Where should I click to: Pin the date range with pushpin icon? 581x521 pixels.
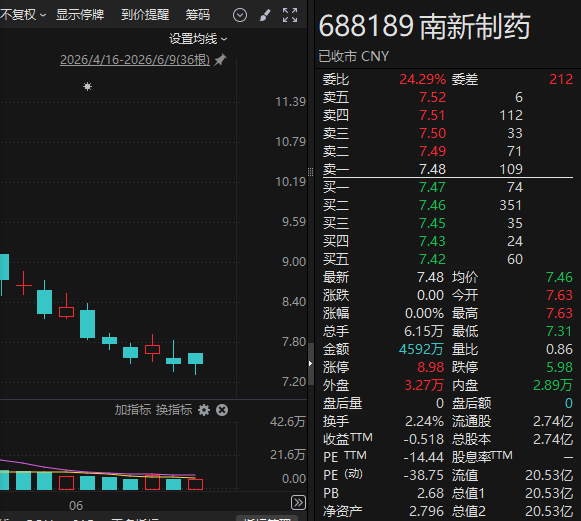coord(220,59)
